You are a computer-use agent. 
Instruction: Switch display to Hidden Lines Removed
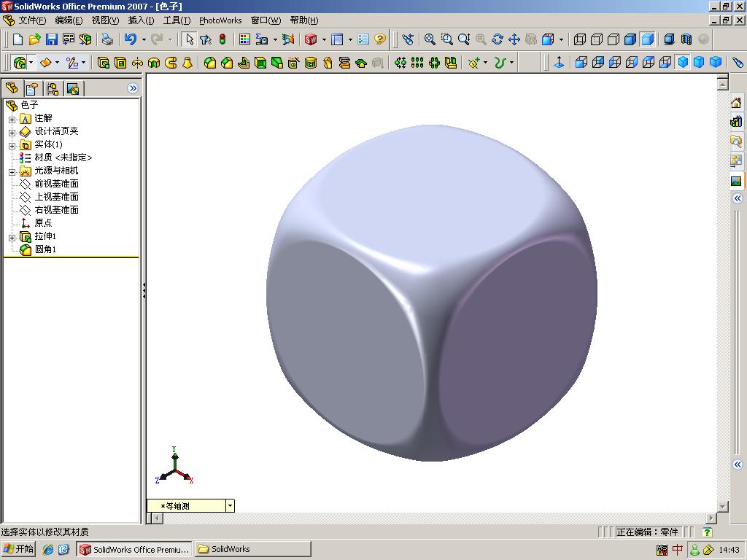point(614,39)
